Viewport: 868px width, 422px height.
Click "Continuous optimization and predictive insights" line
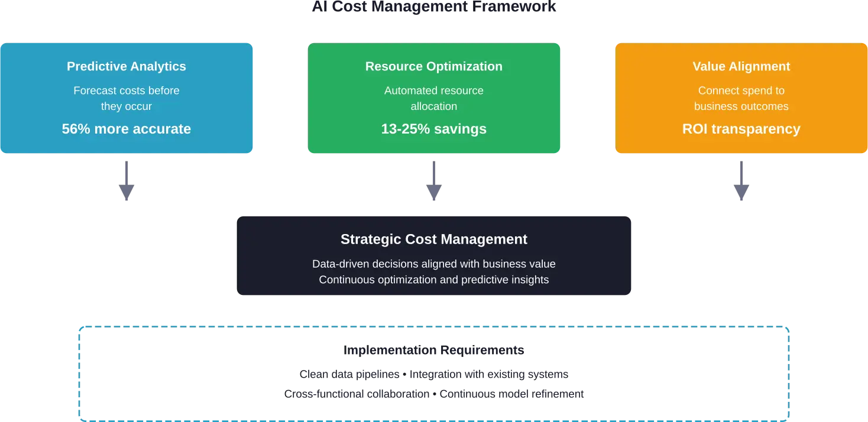pyautogui.click(x=434, y=280)
